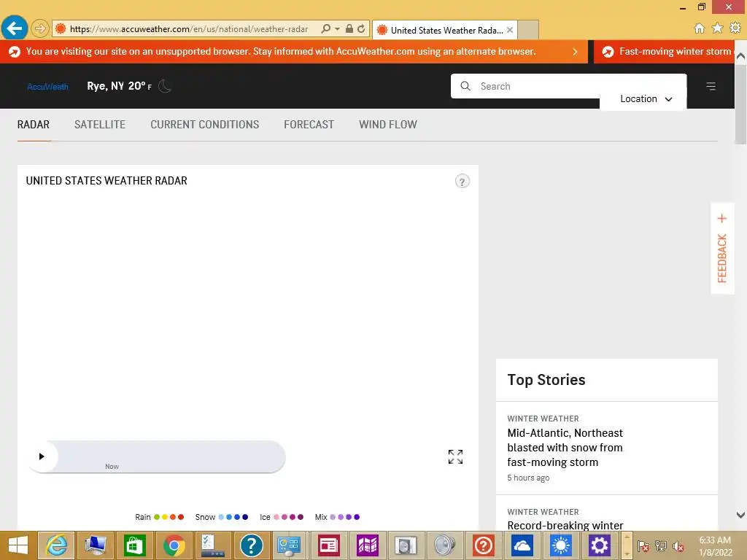Viewport: 747px width, 560px height.
Task: Open the radar help question mark icon
Action: [x=462, y=182]
